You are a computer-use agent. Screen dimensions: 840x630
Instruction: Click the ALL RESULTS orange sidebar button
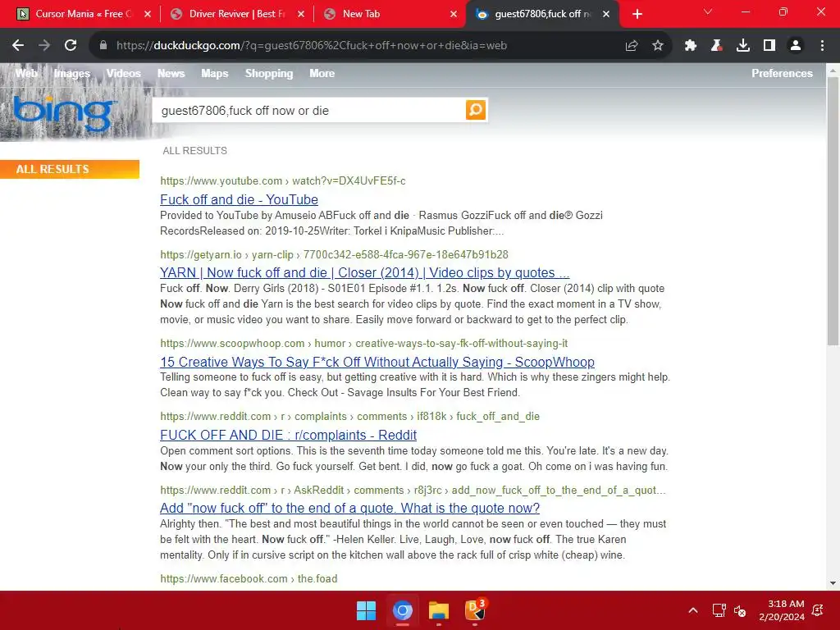70,169
